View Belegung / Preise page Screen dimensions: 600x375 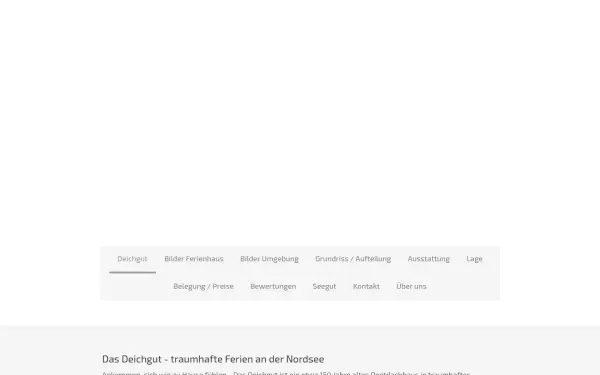point(203,287)
